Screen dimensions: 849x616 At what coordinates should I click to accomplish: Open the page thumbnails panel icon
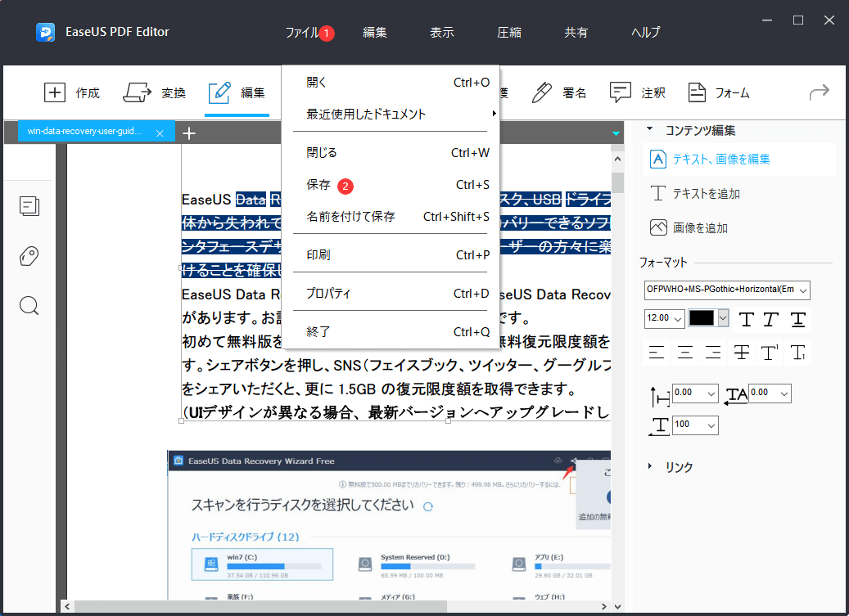coord(29,206)
